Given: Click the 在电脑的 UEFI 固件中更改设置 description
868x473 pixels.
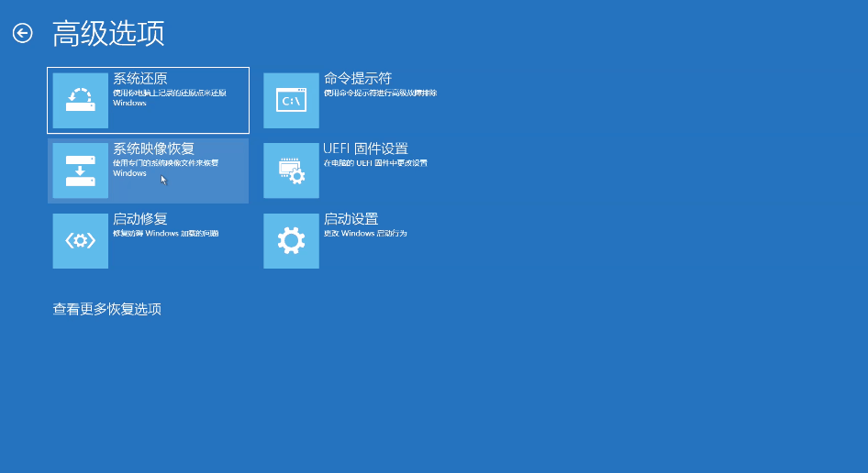Looking at the screenshot, I should (x=375, y=163).
